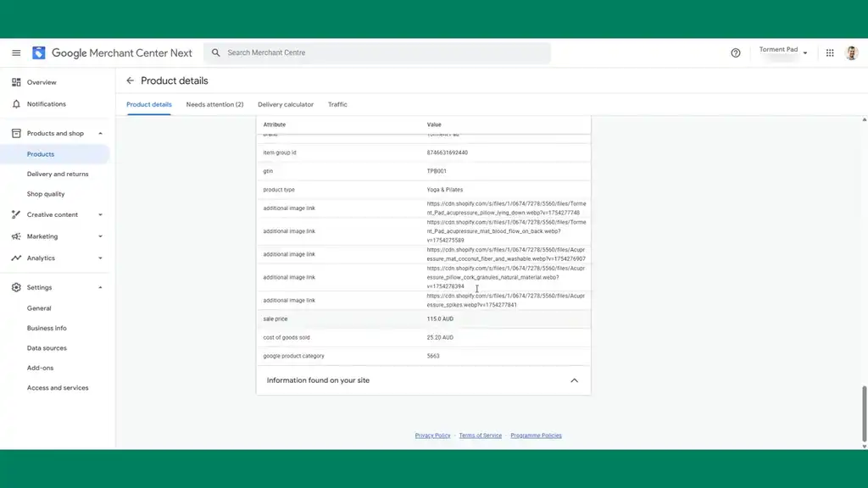
Task: Click the Notifications bell icon
Action: (x=16, y=104)
